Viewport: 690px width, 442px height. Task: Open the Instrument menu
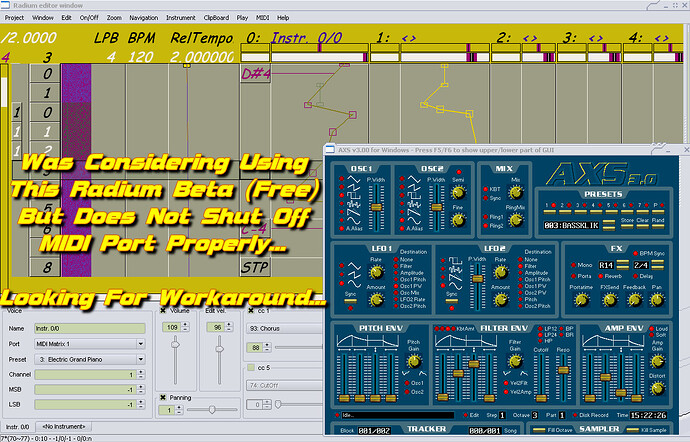point(181,18)
